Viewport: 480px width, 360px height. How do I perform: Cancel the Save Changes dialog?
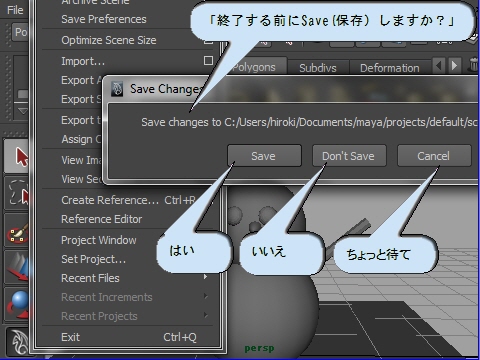(434, 156)
